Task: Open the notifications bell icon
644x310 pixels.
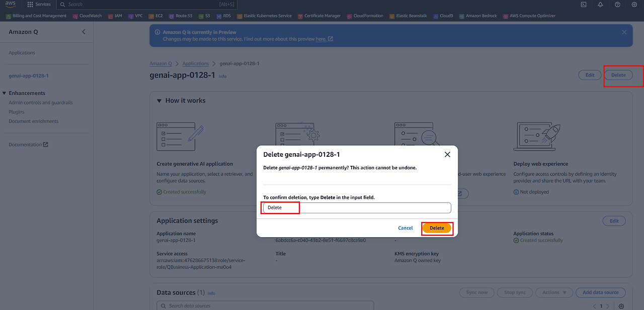Action: (600, 5)
